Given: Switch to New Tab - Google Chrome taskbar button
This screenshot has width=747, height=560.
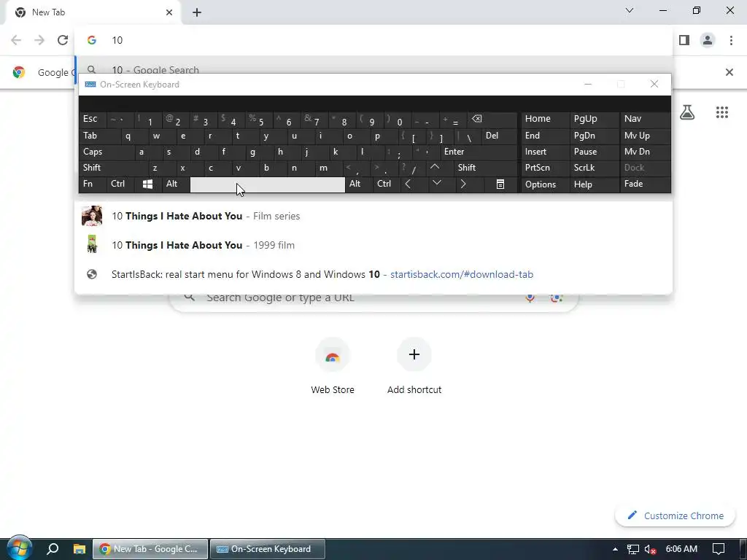Looking at the screenshot, I should tap(150, 549).
